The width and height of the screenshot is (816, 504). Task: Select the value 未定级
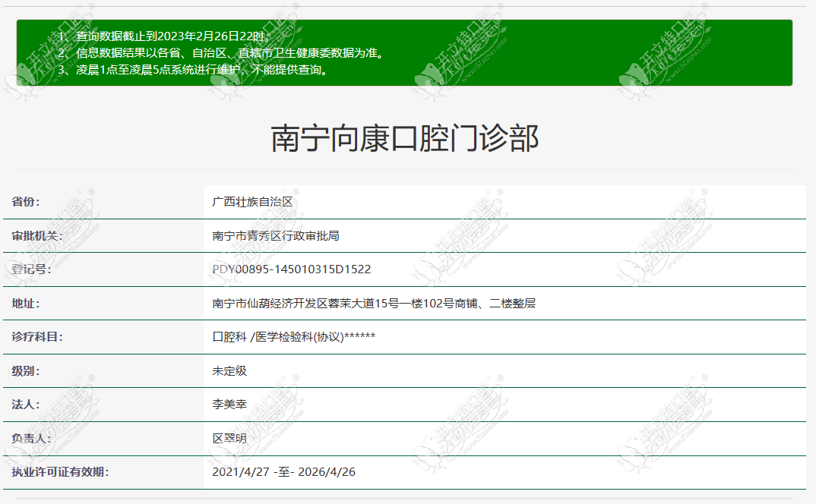click(229, 371)
